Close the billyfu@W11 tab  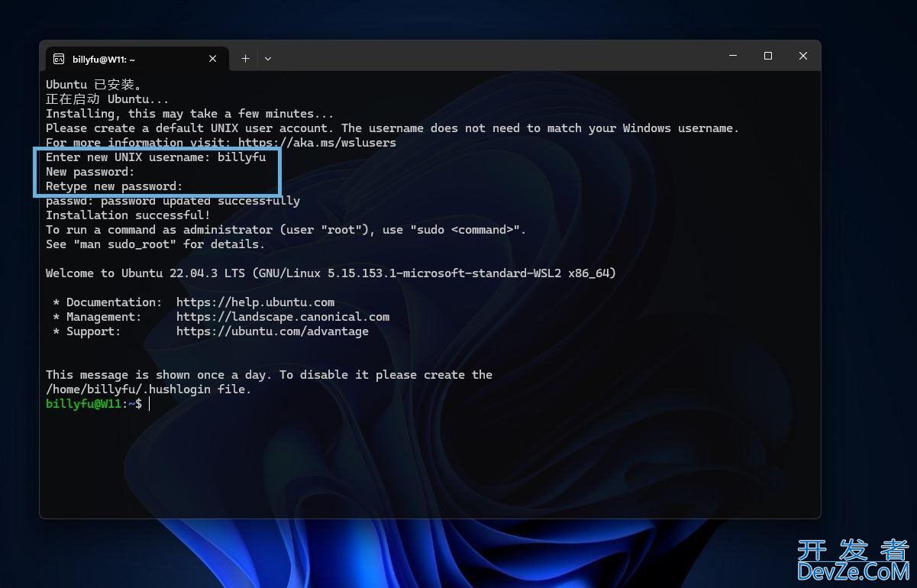coord(213,58)
